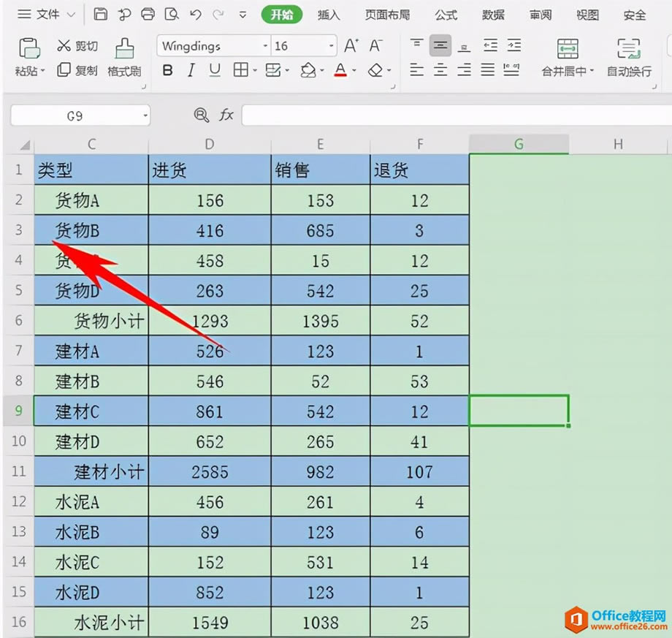672x638 pixels.
Task: Toggle Underline formatting
Action: (x=215, y=70)
